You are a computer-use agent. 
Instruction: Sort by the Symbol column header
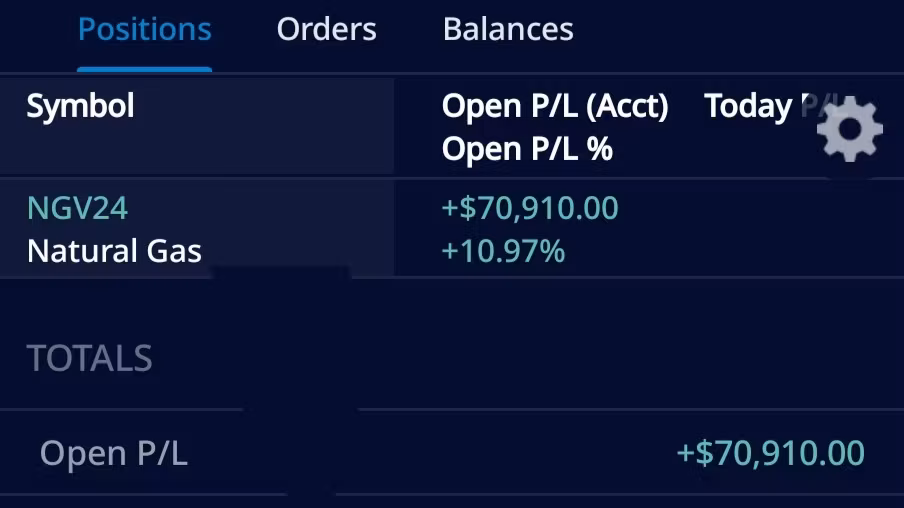80,106
